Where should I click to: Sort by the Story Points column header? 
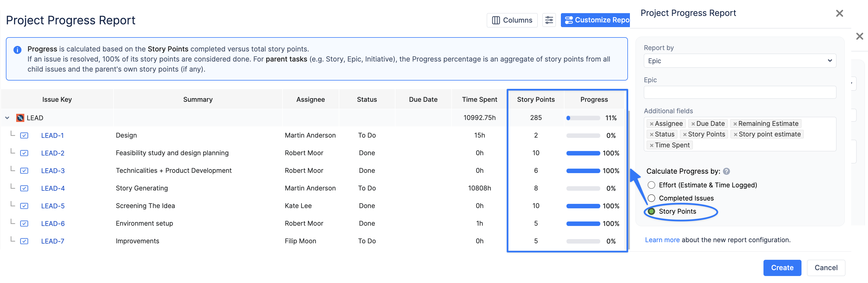[535, 100]
